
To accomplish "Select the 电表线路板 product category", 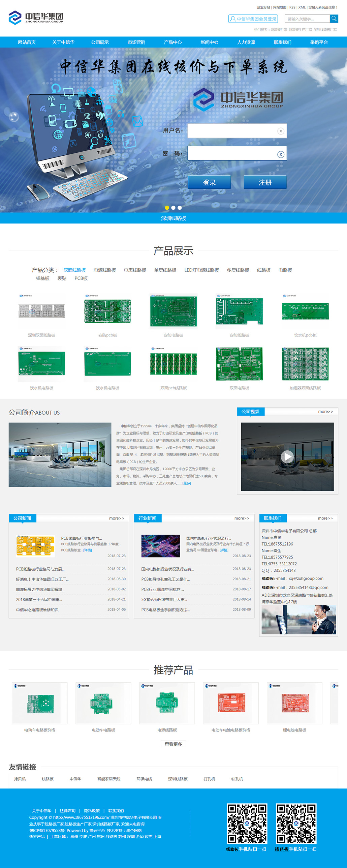I will point(135,270).
